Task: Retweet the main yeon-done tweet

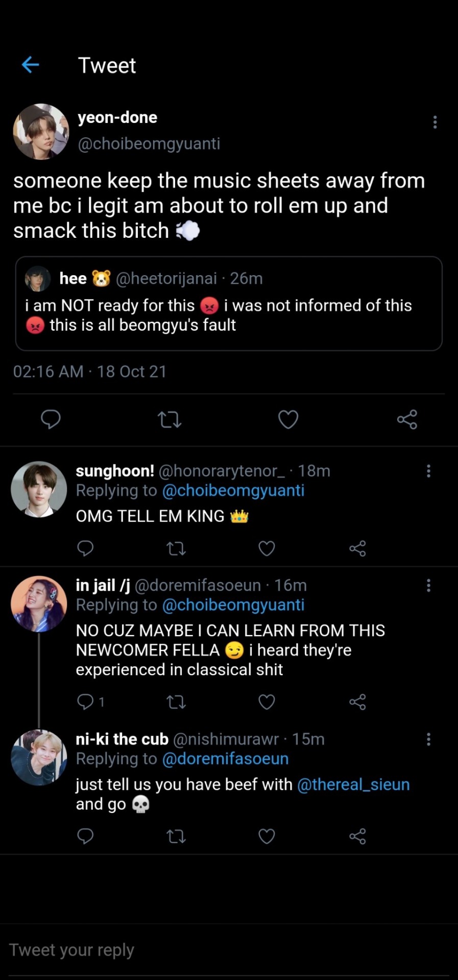Action: (x=170, y=420)
